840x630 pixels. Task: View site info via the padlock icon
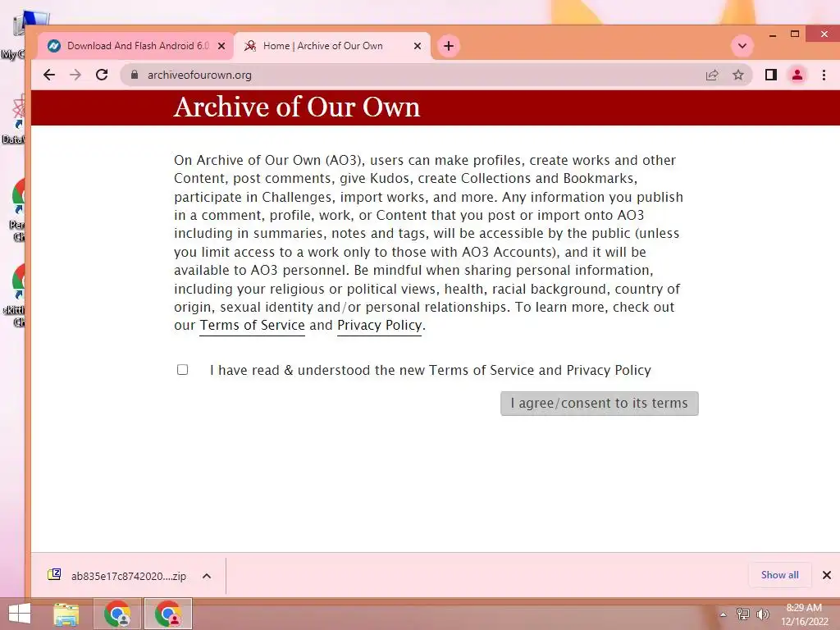click(135, 75)
